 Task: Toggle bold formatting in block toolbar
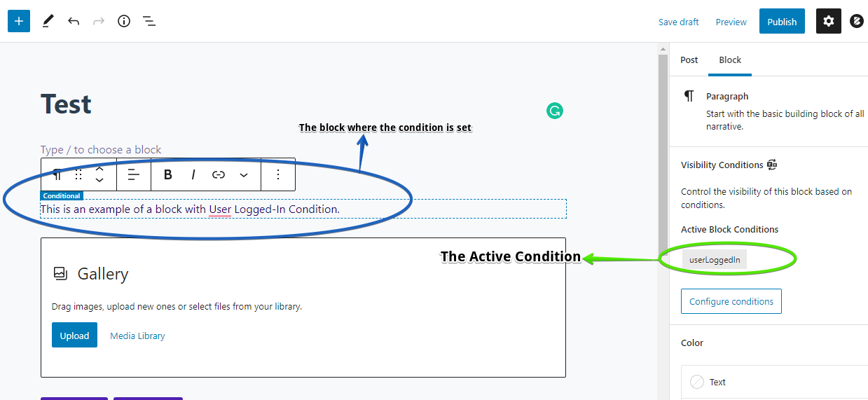(168, 174)
